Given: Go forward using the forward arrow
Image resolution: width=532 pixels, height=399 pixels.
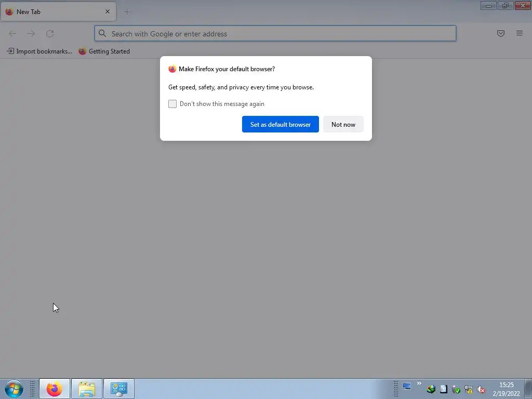Looking at the screenshot, I should (x=31, y=34).
